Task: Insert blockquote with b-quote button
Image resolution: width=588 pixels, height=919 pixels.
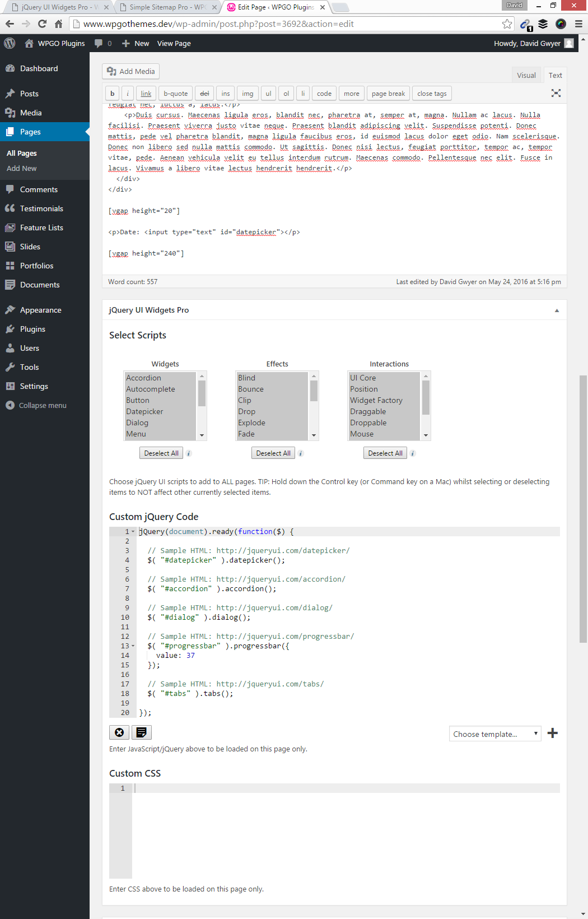Action: pos(176,94)
